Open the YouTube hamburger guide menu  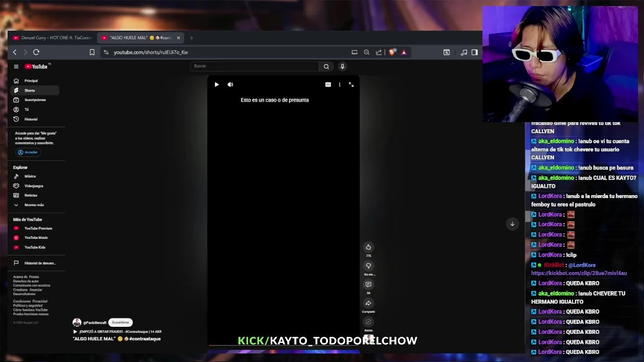pyautogui.click(x=16, y=66)
